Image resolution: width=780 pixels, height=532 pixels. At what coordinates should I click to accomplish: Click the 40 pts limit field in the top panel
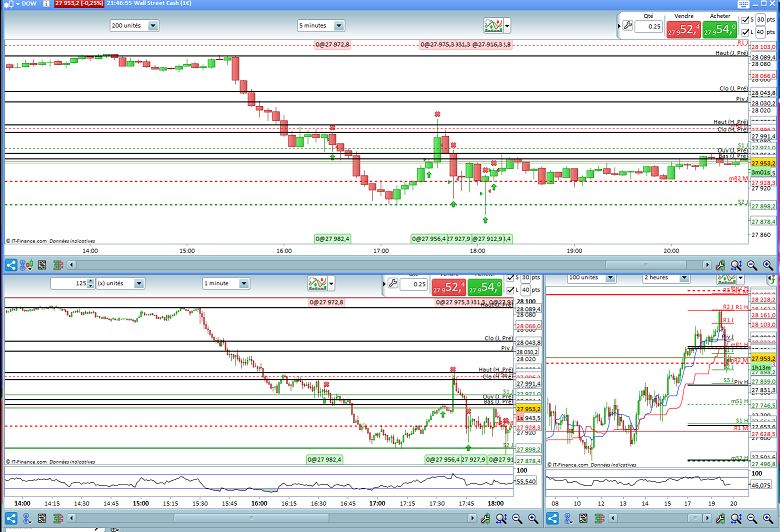[x=760, y=32]
